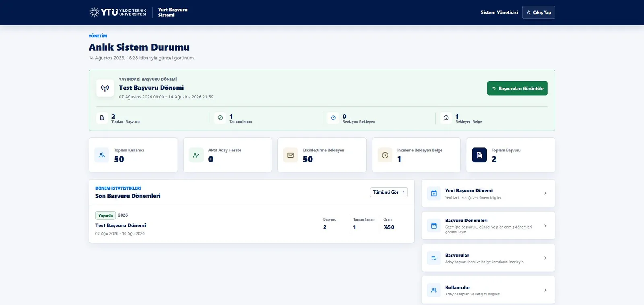Click the Tümünü Gör button

(x=388, y=192)
